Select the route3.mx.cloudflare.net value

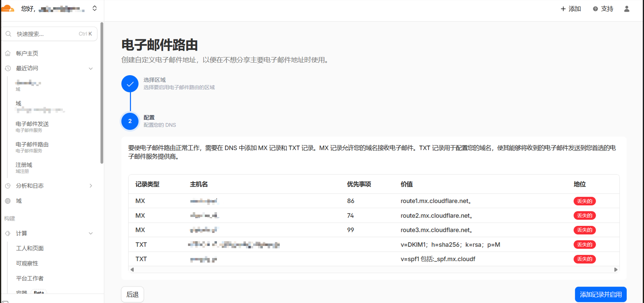click(437, 230)
